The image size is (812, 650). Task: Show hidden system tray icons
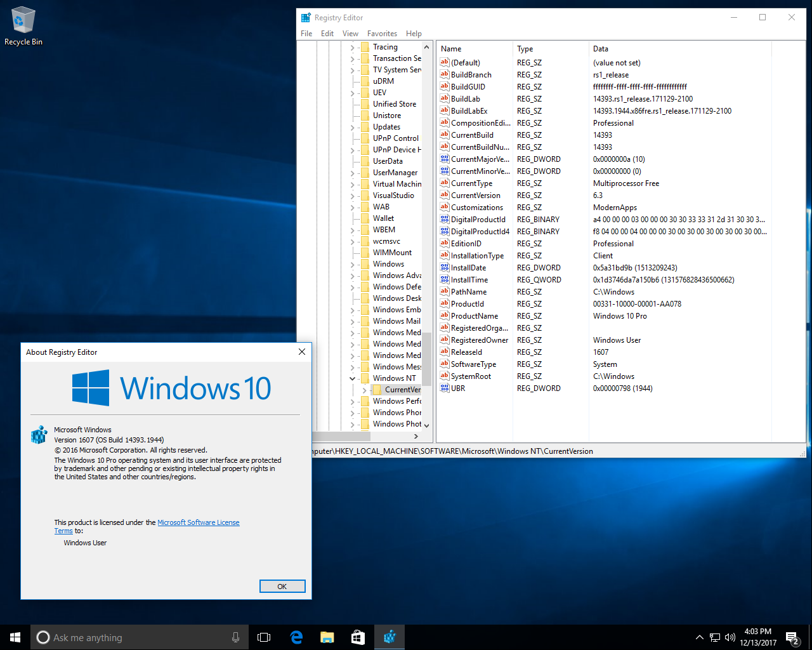(x=699, y=637)
